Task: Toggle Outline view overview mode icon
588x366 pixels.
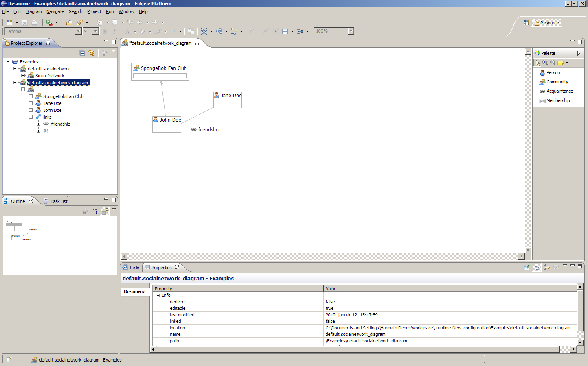Action: click(105, 211)
